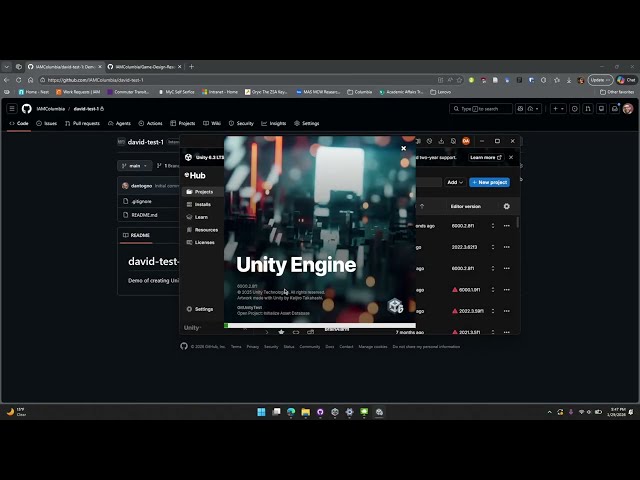Open File Explorer from the taskbar
640x480 pixels.
[305, 412]
